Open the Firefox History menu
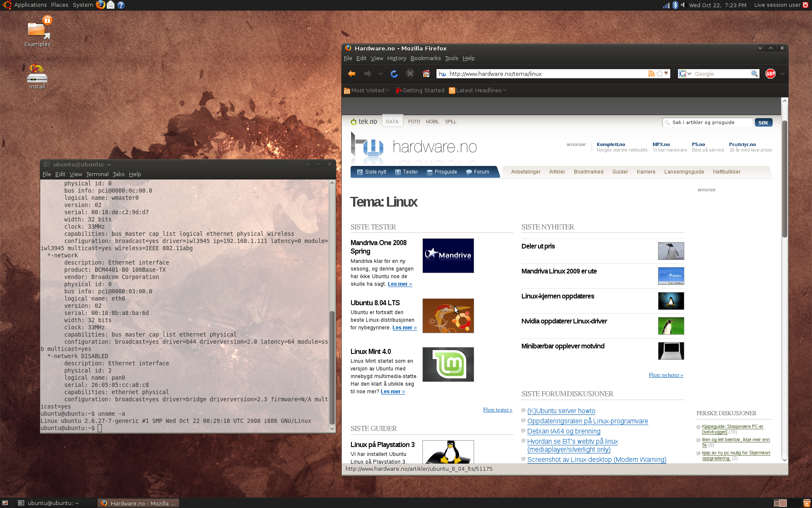 click(397, 58)
